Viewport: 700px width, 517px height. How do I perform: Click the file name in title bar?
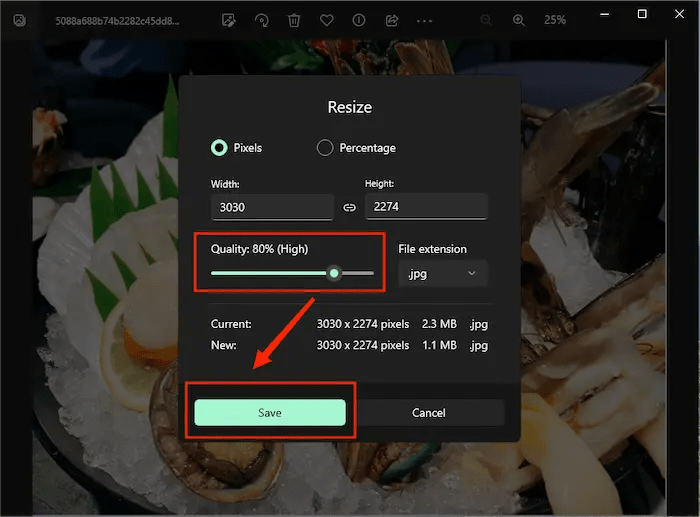coord(117,21)
